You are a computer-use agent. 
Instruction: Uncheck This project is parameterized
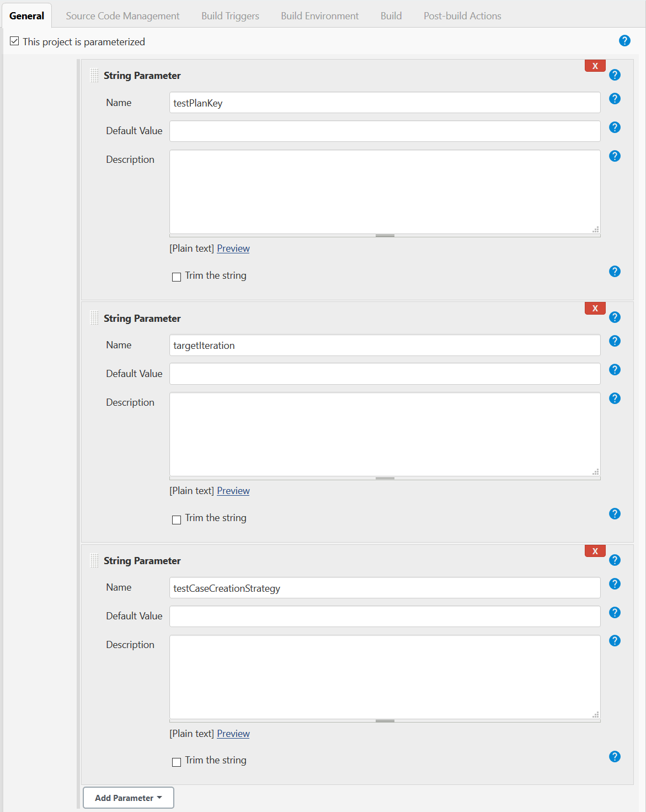click(x=14, y=40)
